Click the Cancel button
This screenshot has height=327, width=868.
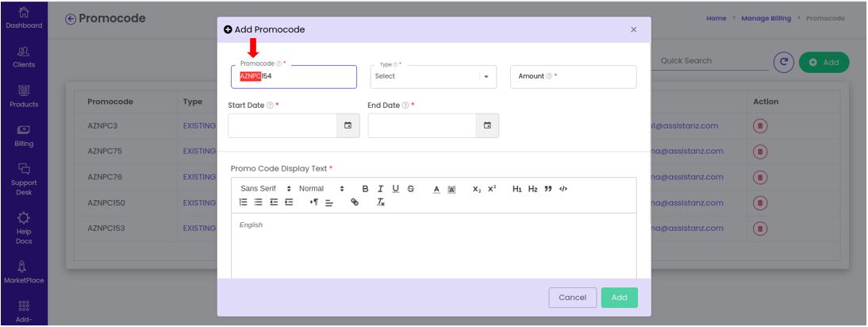(x=572, y=298)
